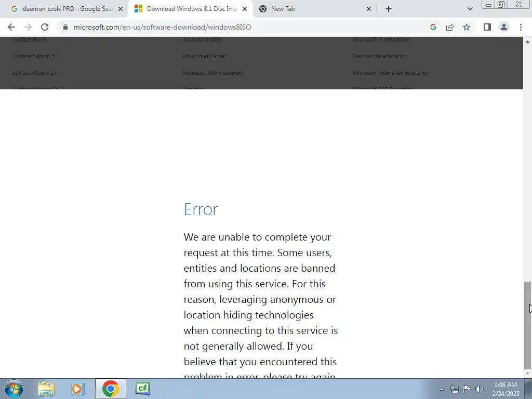Open the taskbar clock and date
The image size is (532, 399).
coord(506,389)
